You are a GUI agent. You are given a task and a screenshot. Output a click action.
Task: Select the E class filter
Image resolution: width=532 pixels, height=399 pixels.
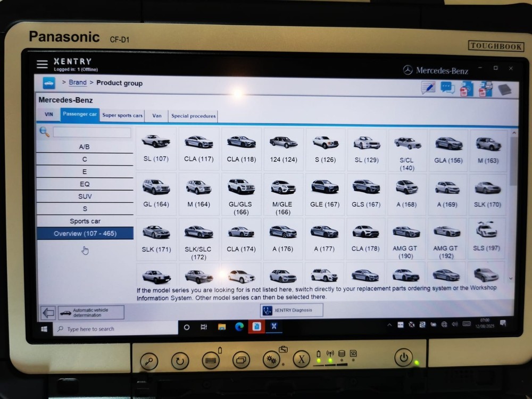coord(85,172)
